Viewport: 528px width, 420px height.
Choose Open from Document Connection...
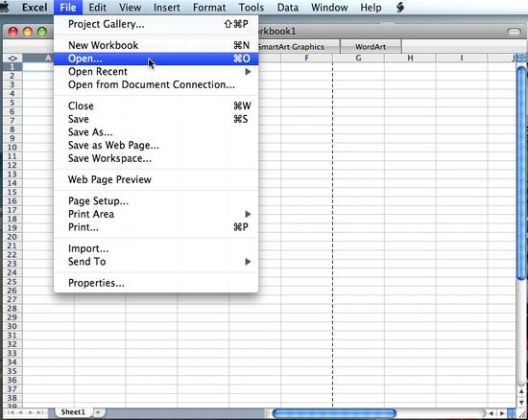coord(156,84)
